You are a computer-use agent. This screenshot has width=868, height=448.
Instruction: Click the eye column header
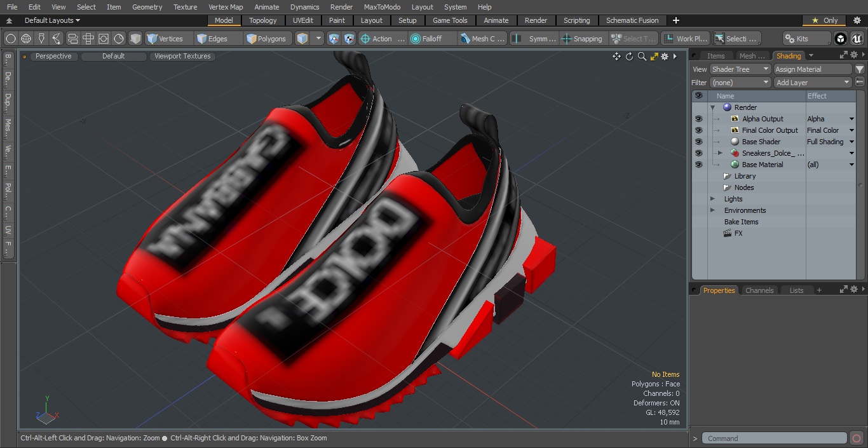[x=698, y=96]
